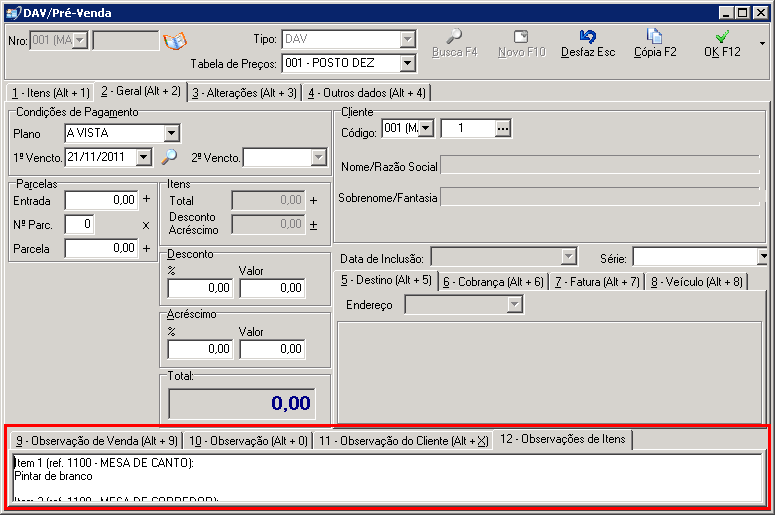Viewport: 775px width, 515px height.
Task: Click the Nº Parc. input field
Action: (x=80, y=224)
